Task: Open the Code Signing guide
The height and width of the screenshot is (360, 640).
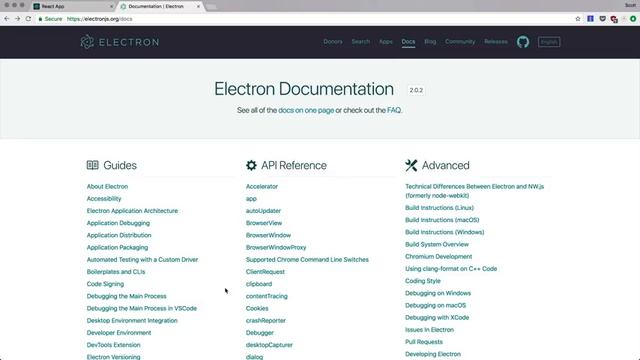Action: point(105,284)
